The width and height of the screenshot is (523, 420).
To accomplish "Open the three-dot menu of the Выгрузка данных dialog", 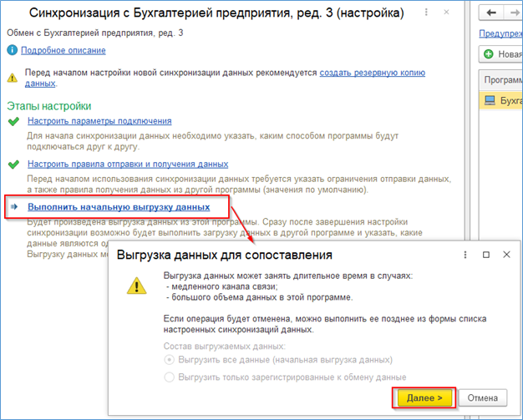I will (465, 255).
